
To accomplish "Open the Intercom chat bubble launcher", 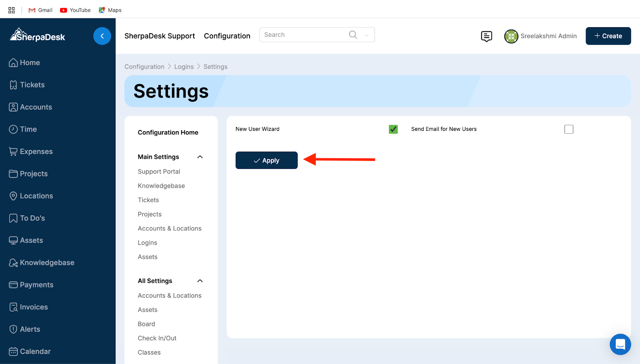I will pos(620,344).
